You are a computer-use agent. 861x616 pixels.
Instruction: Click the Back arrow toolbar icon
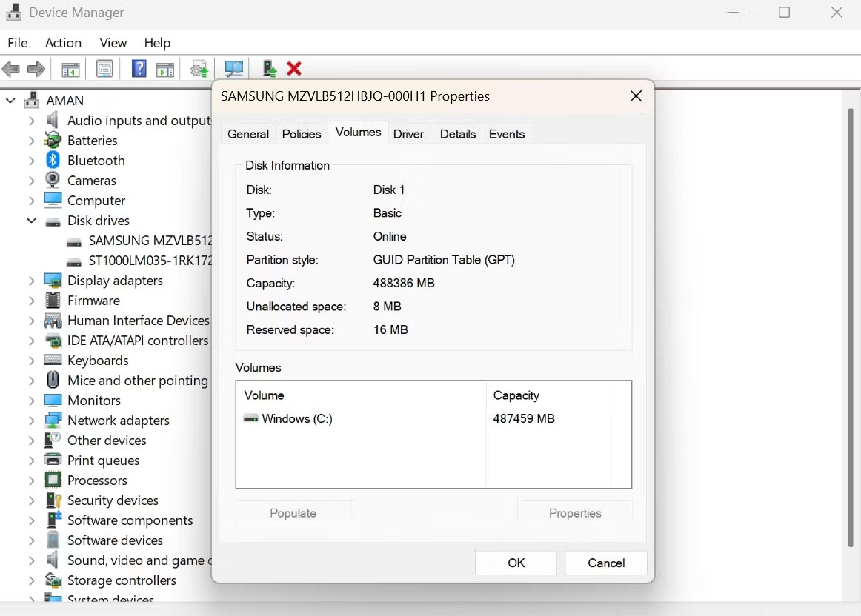pos(12,69)
